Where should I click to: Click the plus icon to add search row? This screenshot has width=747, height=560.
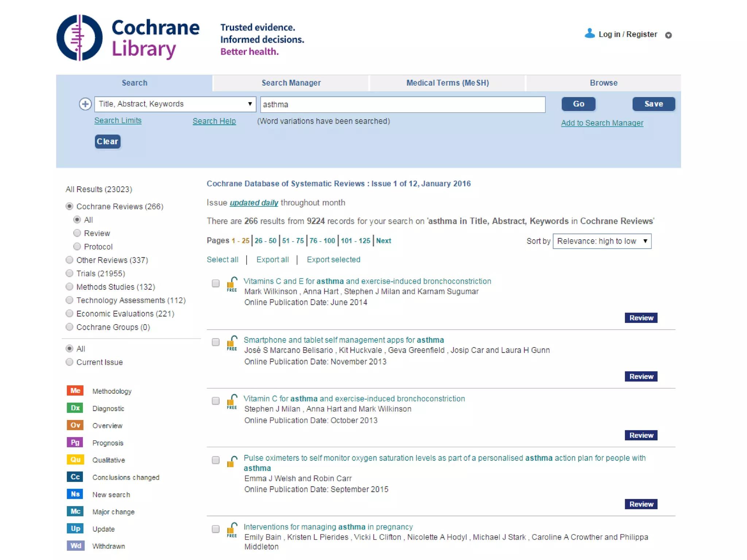coord(85,104)
